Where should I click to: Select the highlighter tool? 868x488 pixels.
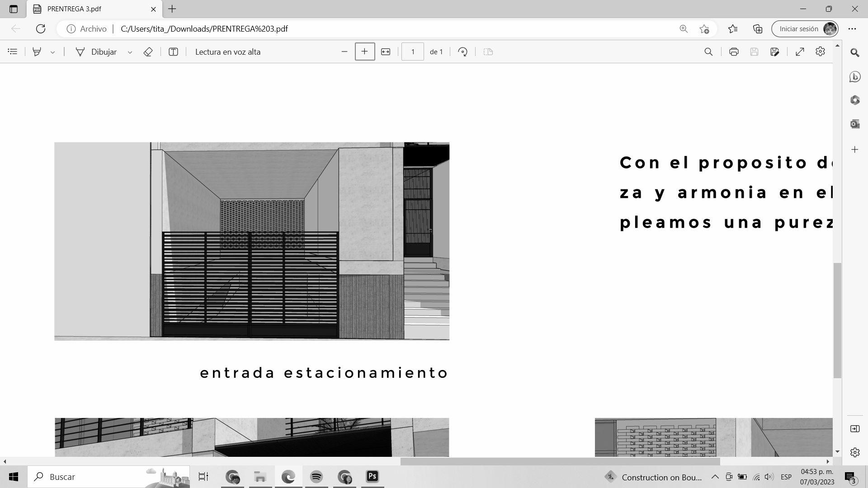(37, 52)
